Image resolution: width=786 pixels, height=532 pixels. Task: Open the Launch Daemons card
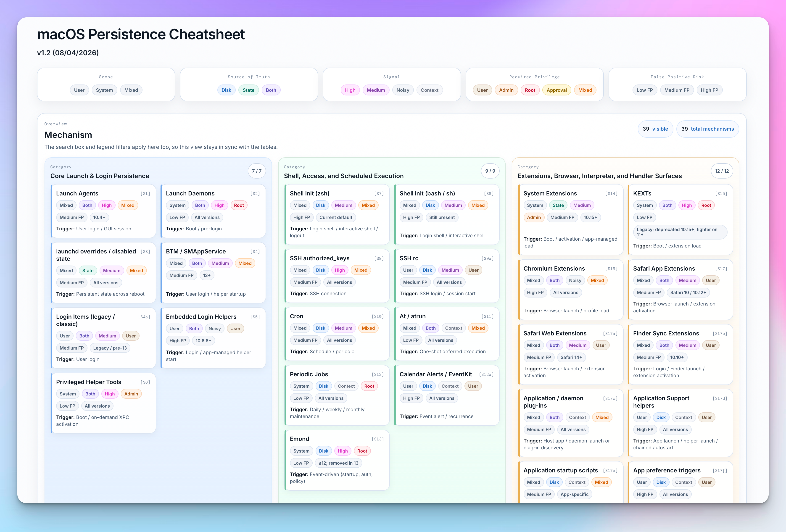coord(190,193)
